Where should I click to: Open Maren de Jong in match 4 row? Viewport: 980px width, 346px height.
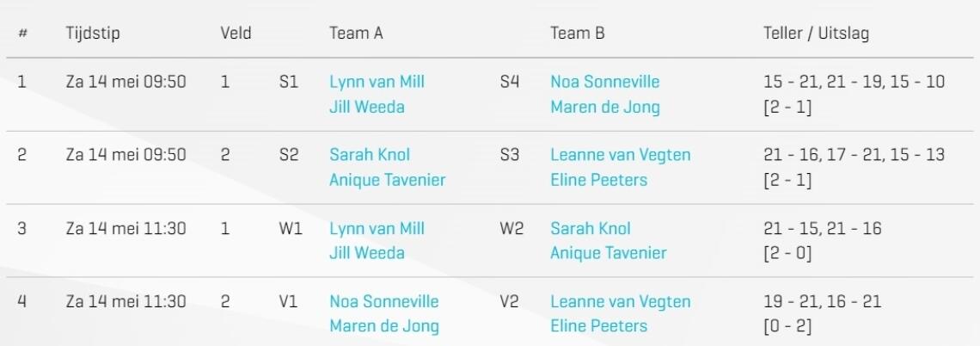pyautogui.click(x=384, y=326)
